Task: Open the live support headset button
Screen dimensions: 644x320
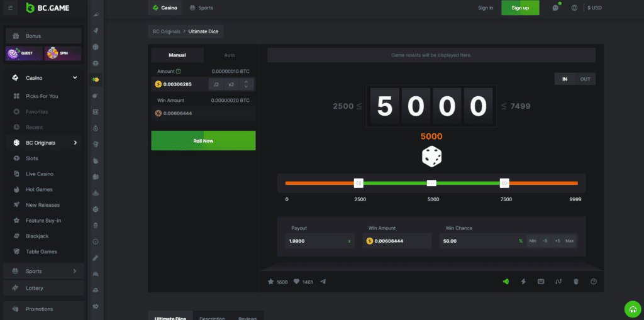Action: (x=633, y=309)
